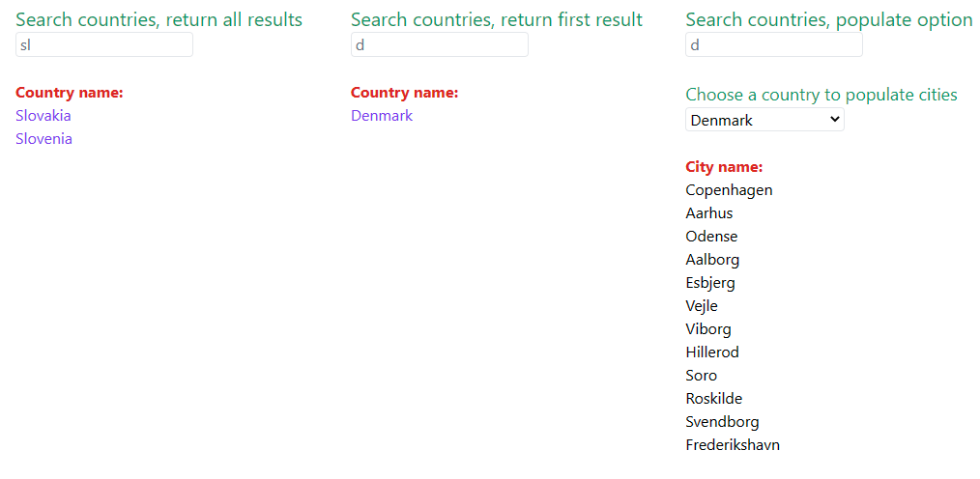
Task: Select Odense from the city list
Action: (x=711, y=237)
